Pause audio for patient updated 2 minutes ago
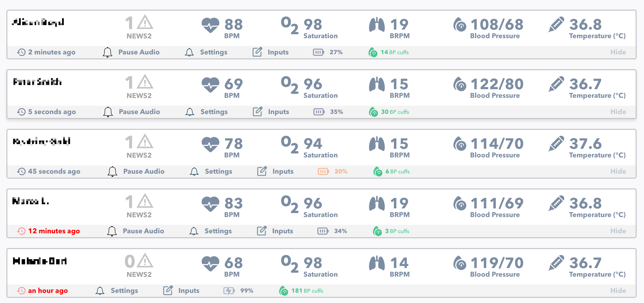This screenshot has width=644, height=303. [139, 52]
